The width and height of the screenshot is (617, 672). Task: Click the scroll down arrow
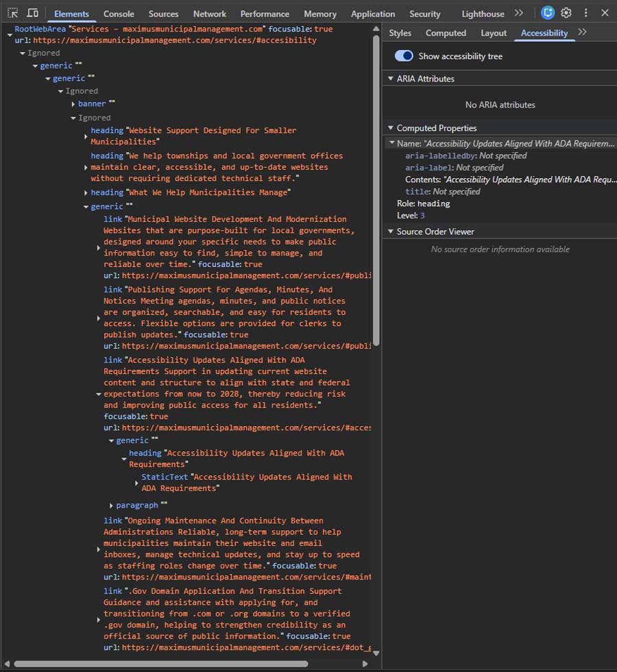pyautogui.click(x=376, y=653)
